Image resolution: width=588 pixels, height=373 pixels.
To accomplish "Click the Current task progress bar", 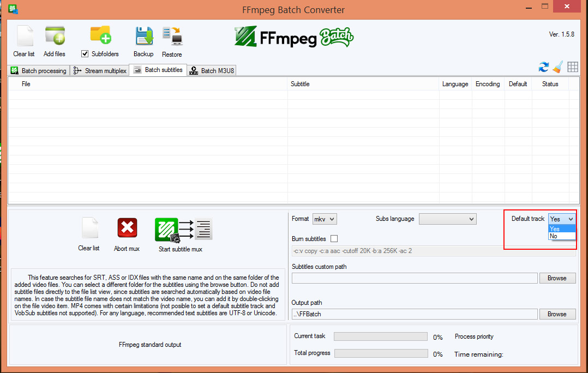I will [380, 336].
